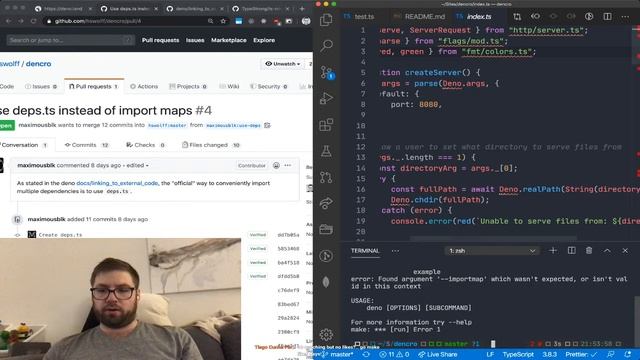Open commit hash dd7b05a

[288, 235]
